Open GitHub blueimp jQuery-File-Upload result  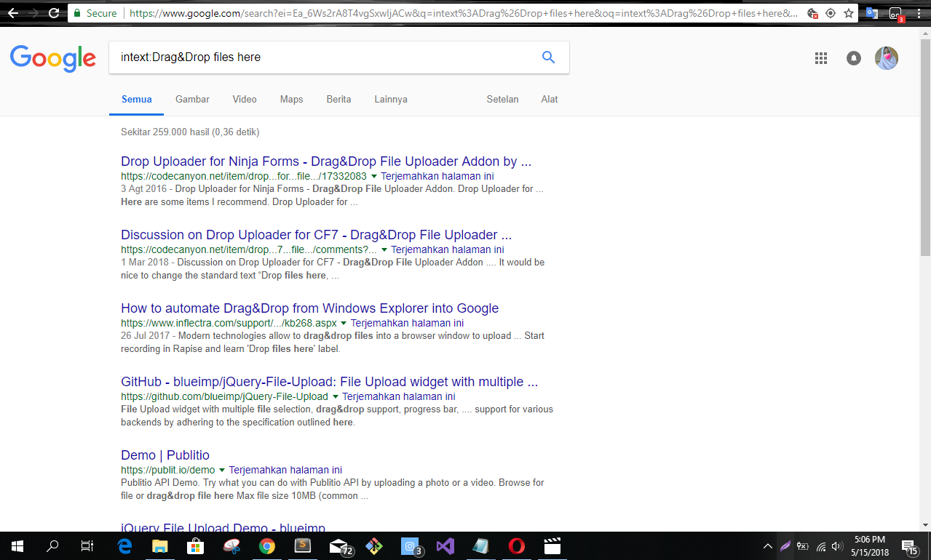click(x=330, y=382)
